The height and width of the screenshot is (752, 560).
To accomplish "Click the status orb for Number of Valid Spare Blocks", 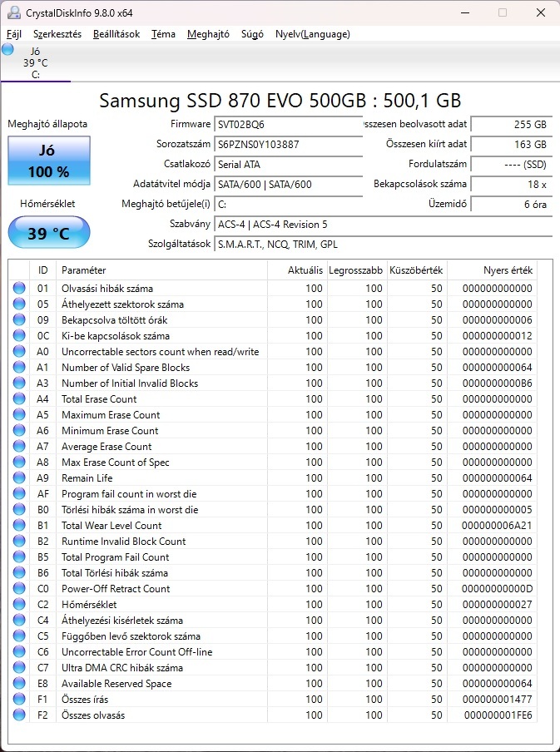I will pos(19,368).
